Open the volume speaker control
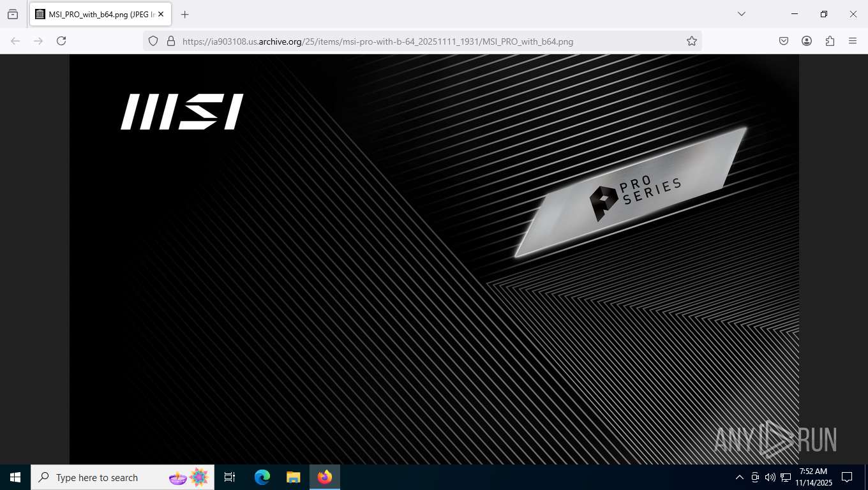 (770, 477)
